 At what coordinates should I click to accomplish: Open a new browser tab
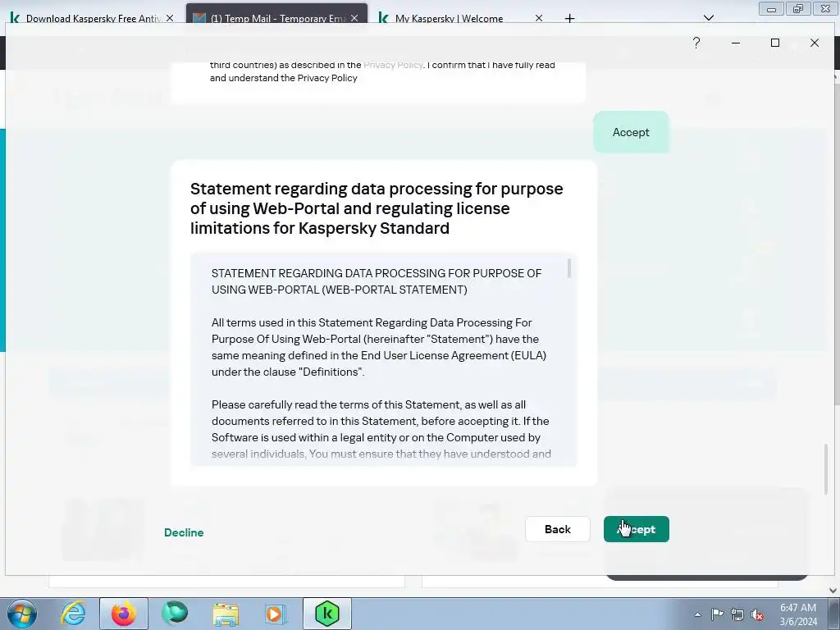(x=569, y=18)
